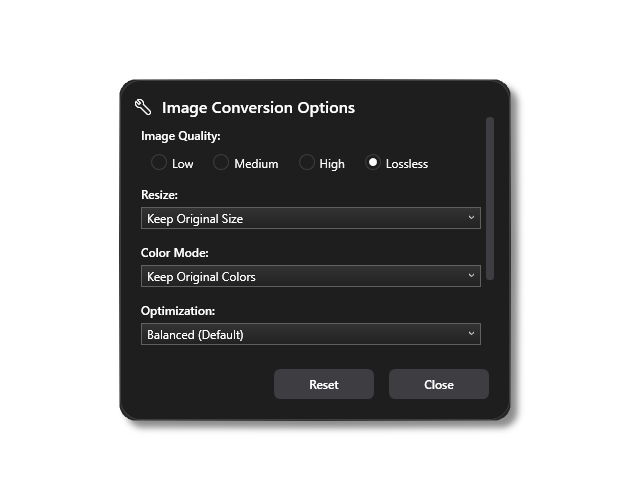Set image quality to High
This screenshot has width=630, height=500.
click(306, 162)
